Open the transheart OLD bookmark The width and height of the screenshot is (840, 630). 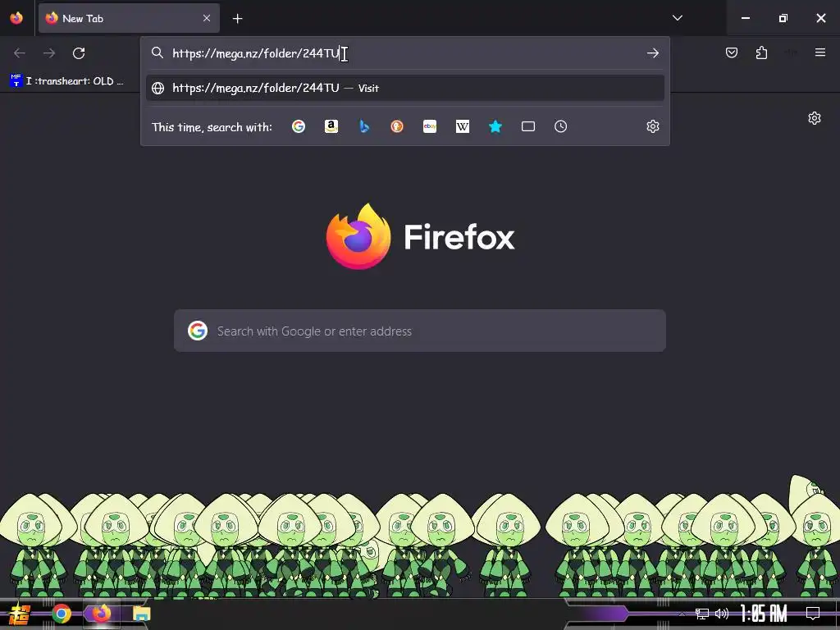point(67,81)
